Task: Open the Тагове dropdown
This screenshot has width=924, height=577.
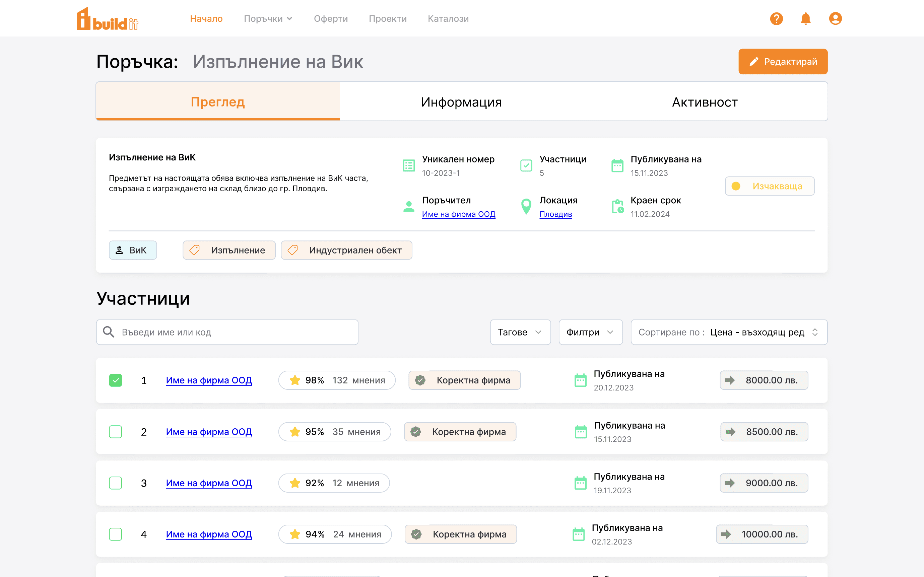Action: 520,332
